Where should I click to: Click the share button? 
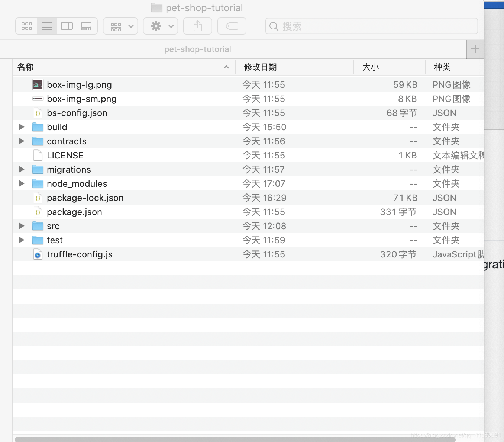tap(198, 26)
